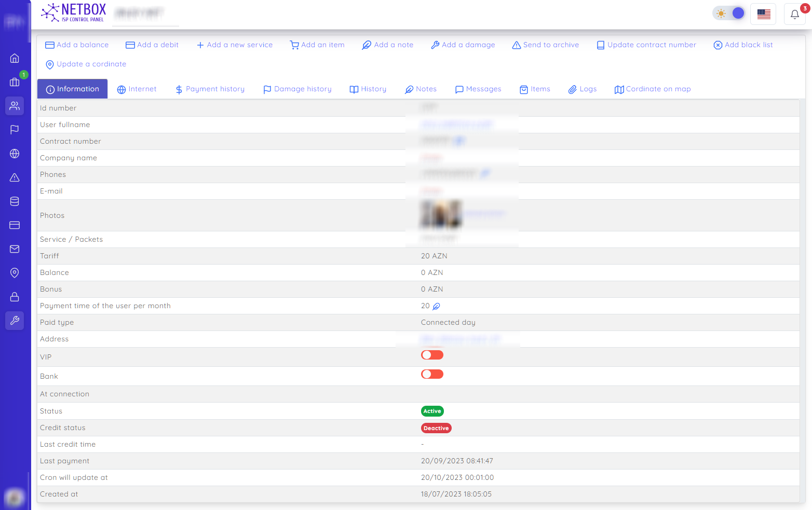812x510 pixels.
Task: Open the language flag selector
Action: pyautogui.click(x=763, y=14)
